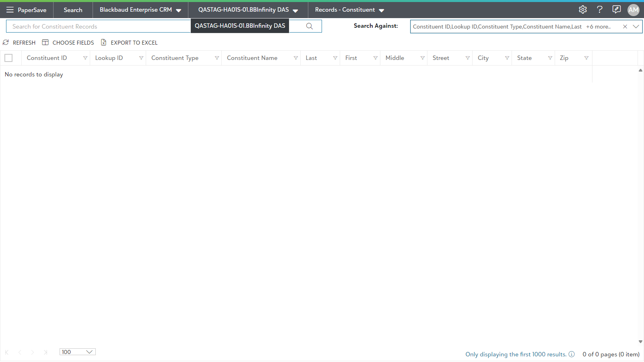The width and height of the screenshot is (644, 362).
Task: Expand the Search Against field list
Action: [x=636, y=27]
